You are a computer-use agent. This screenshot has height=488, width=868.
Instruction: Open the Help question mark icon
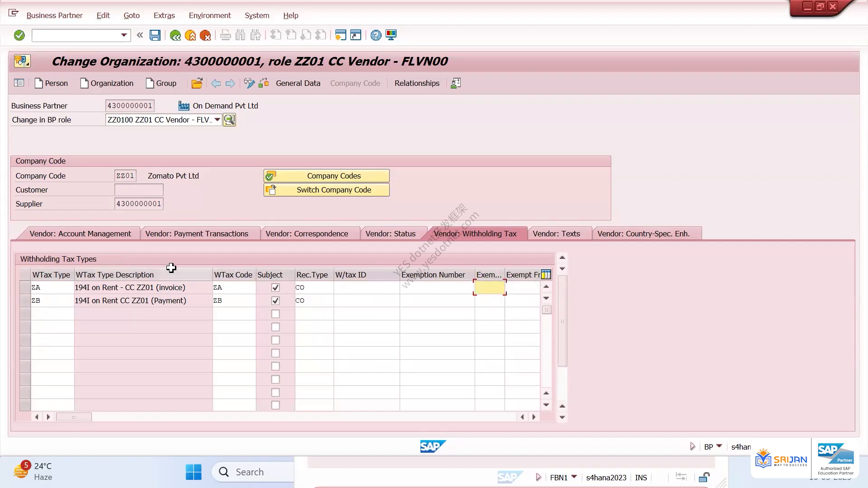coord(376,35)
